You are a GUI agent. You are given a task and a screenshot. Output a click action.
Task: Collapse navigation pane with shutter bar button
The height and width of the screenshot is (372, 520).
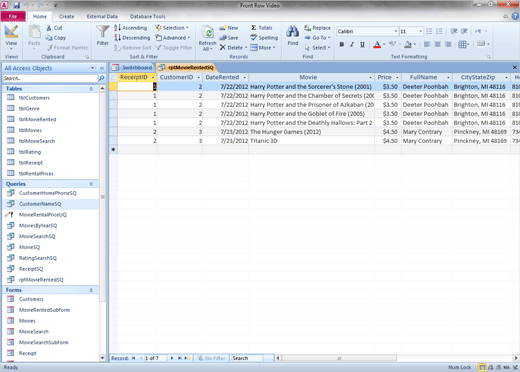point(102,68)
